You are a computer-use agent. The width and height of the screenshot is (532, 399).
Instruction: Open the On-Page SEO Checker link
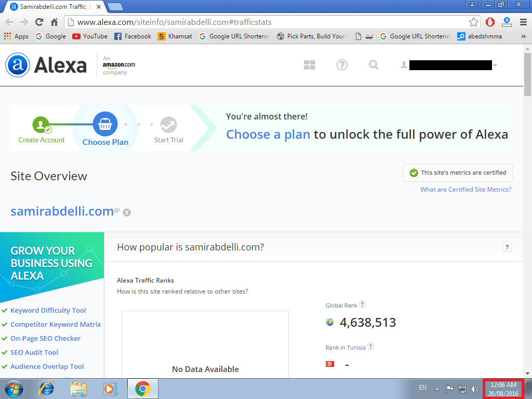tap(46, 338)
